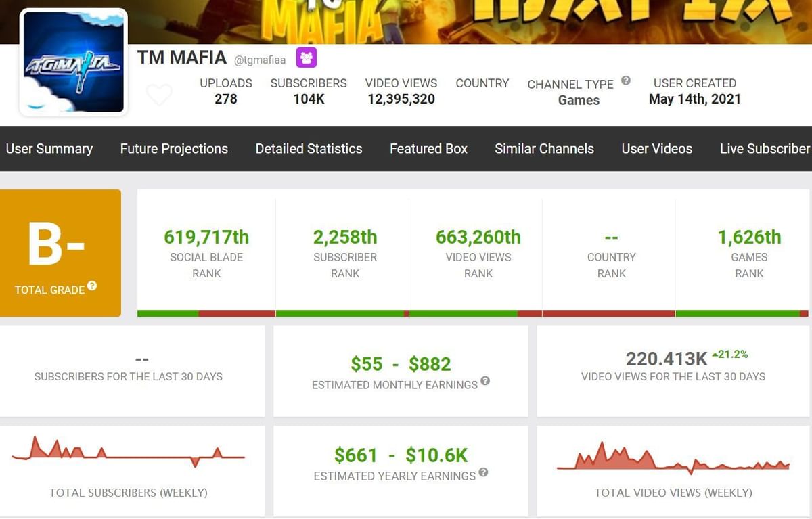Open the 1,626th Games Rank link
The width and height of the screenshot is (812, 519).
click(749, 237)
